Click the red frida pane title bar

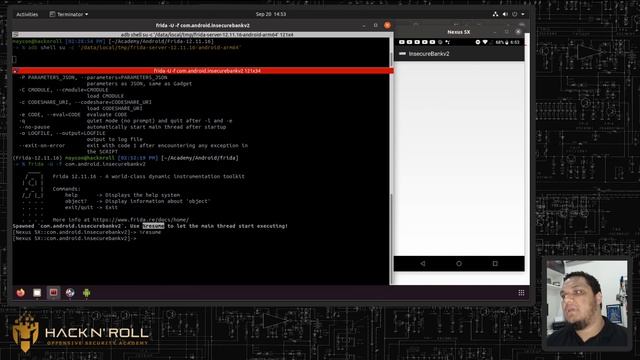point(202,71)
